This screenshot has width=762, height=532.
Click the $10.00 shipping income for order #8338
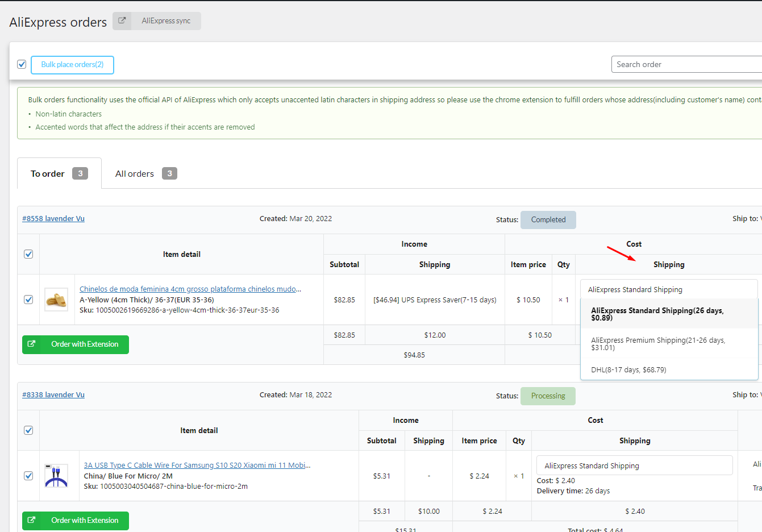(x=429, y=512)
